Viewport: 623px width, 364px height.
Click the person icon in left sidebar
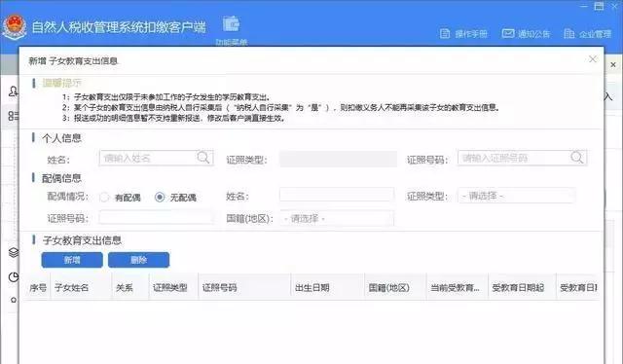[13, 91]
